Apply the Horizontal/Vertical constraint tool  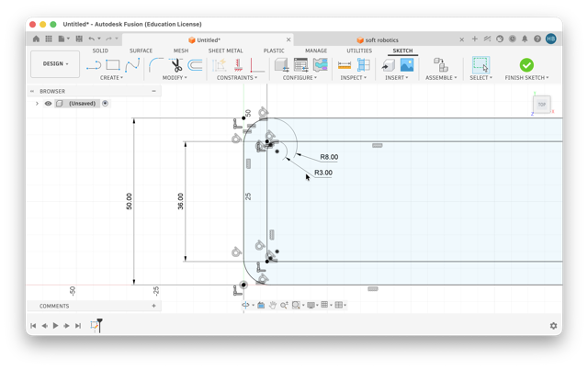pos(257,65)
